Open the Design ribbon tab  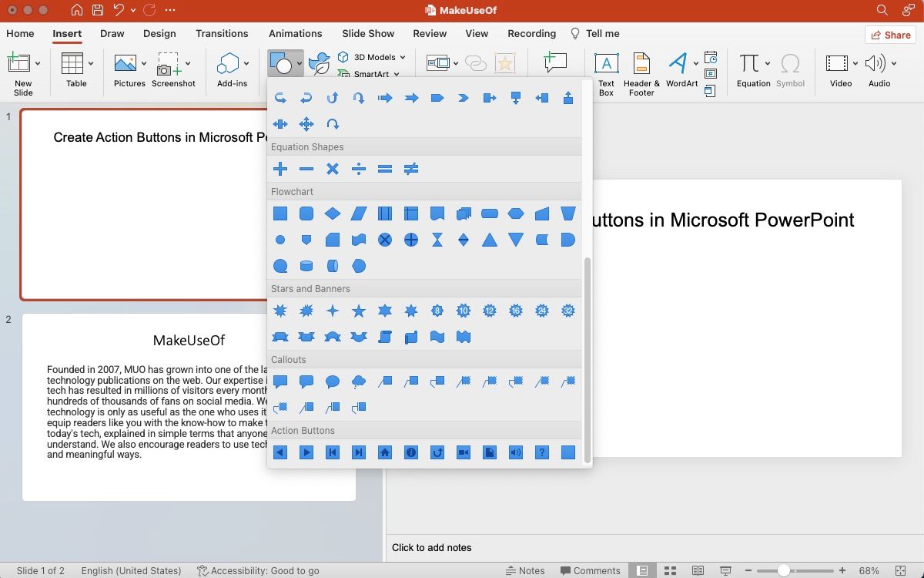click(159, 33)
